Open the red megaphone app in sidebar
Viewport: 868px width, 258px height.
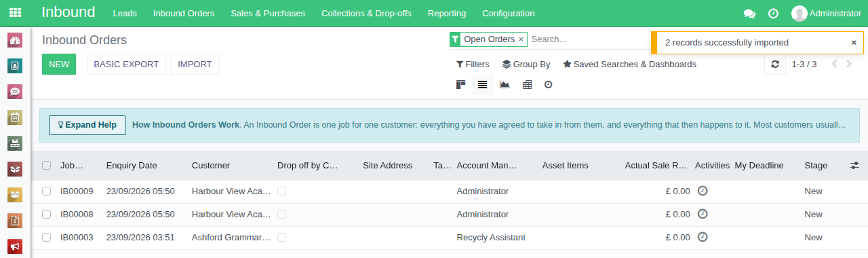tap(15, 246)
